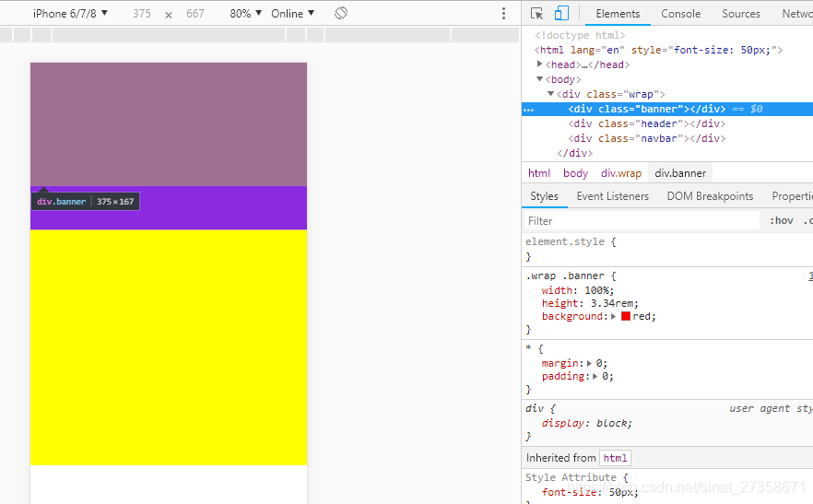Open the 80% zoom dropdown
Screen dimensions: 813x504
(246, 14)
